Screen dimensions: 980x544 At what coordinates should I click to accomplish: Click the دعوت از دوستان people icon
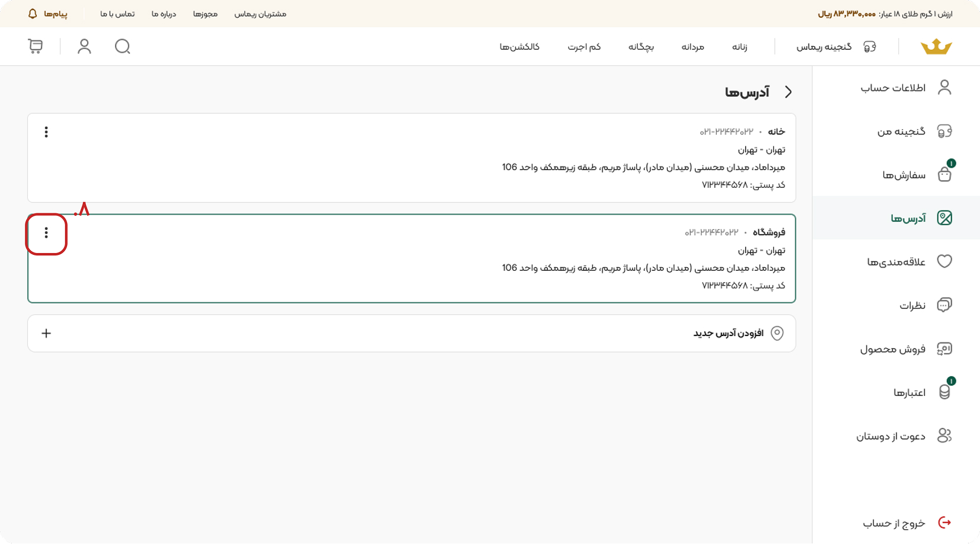tap(944, 436)
